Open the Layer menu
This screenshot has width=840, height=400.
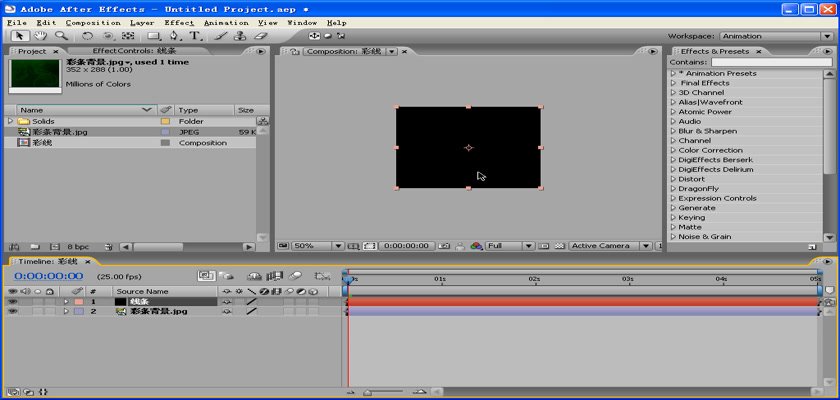click(x=142, y=23)
